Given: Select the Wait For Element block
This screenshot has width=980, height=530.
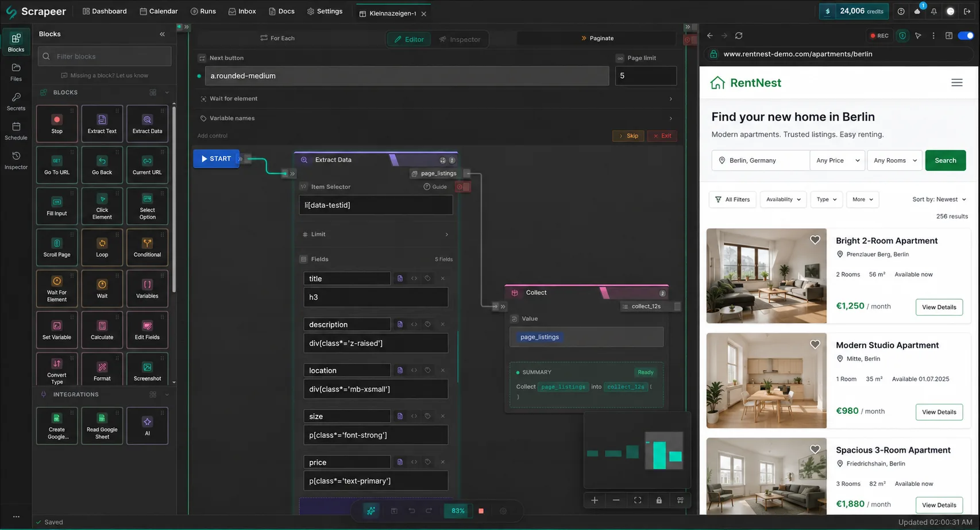Looking at the screenshot, I should point(57,289).
